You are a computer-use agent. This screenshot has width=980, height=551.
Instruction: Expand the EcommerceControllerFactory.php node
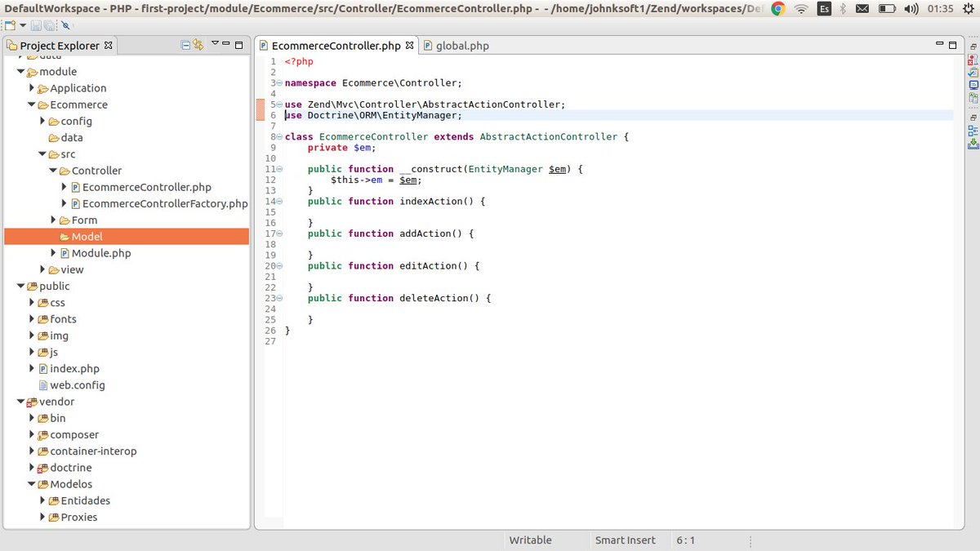[x=65, y=203]
